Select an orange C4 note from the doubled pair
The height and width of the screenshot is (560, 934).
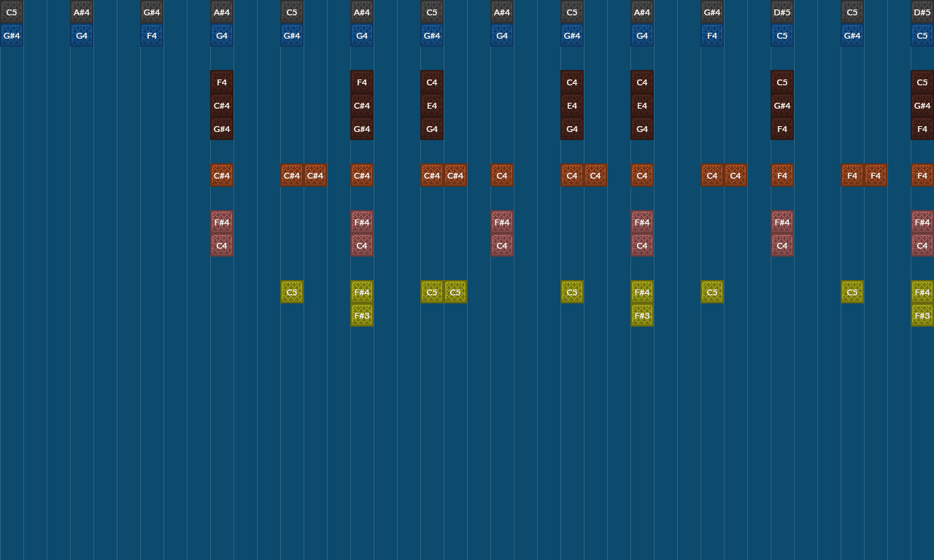tap(571, 175)
